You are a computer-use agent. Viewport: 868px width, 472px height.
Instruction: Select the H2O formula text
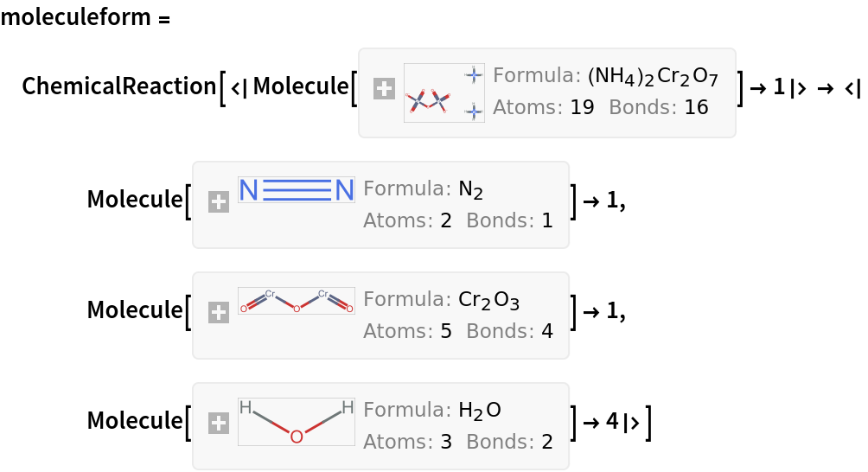(480, 411)
